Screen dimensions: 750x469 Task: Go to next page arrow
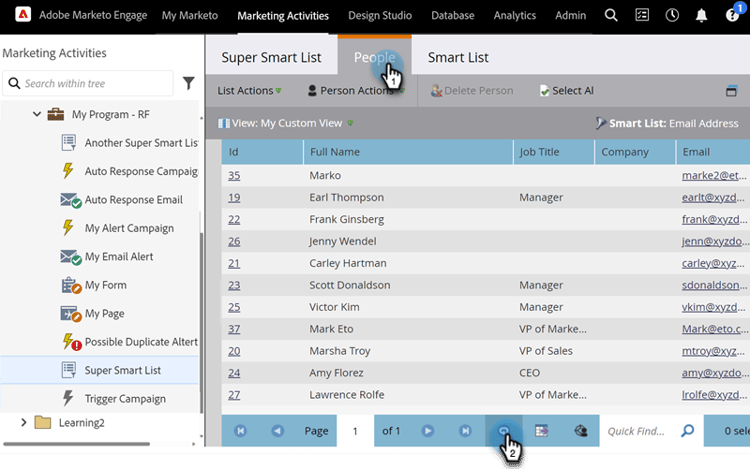tap(428, 431)
